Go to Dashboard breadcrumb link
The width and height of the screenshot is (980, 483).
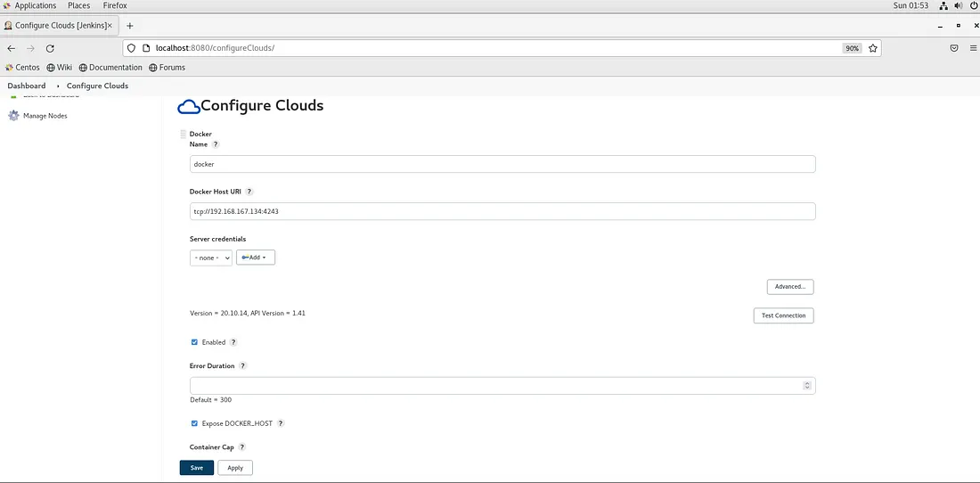27,86
